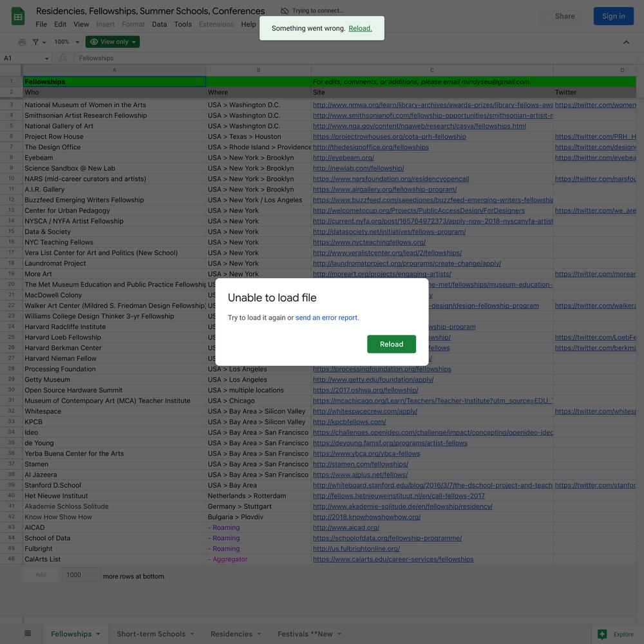644x644 pixels.
Task: Select column A header
Action: point(114,70)
